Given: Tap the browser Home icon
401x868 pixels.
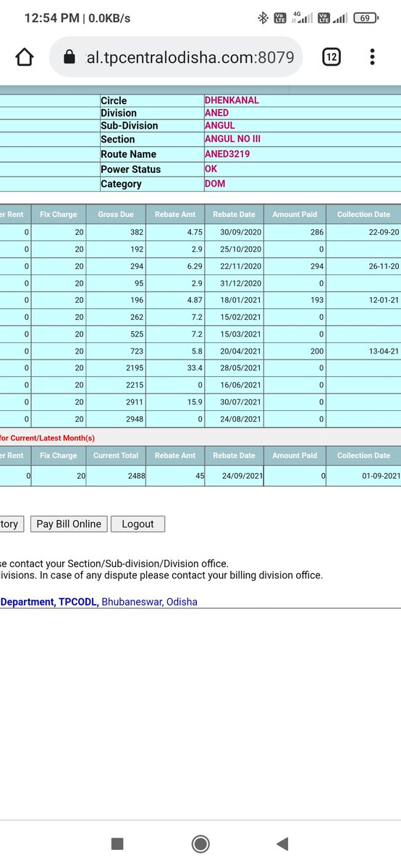Looking at the screenshot, I should [25, 57].
